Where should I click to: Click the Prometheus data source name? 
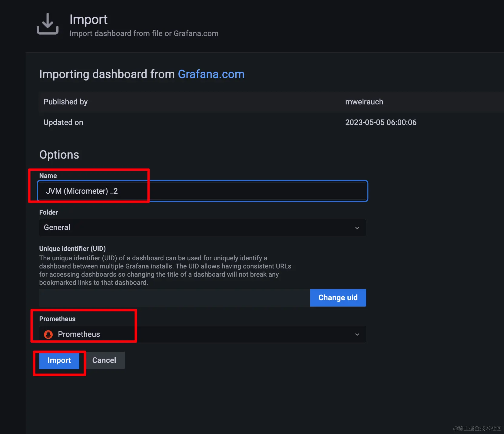coord(79,334)
